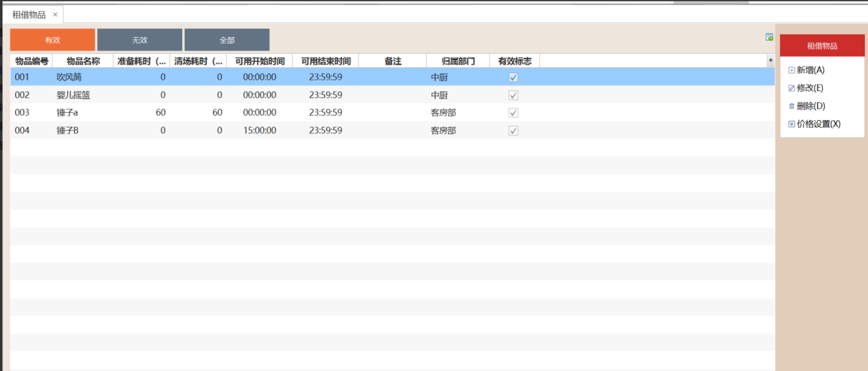This screenshot has width=868, height=371.
Task: Sort by the 归属部门 column header
Action: 458,61
